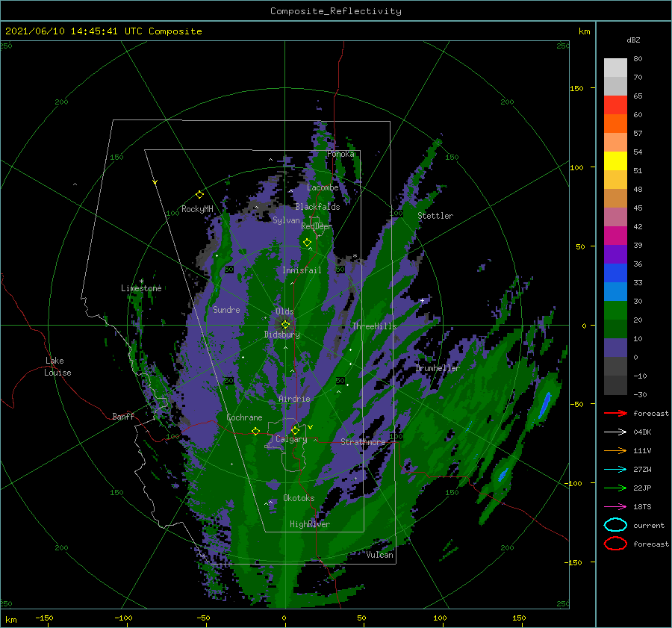Click the Drumheller label
672x628 pixels.
pyautogui.click(x=437, y=368)
